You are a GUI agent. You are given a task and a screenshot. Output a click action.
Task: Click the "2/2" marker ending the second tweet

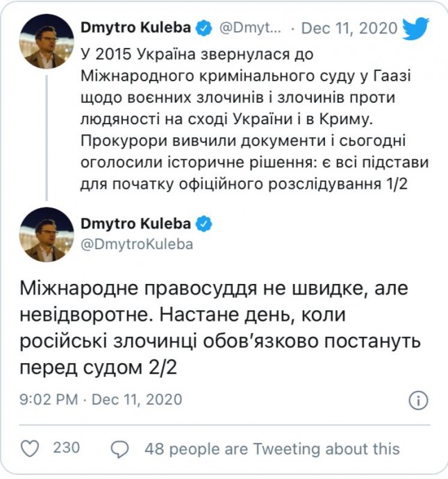pyautogui.click(x=160, y=367)
